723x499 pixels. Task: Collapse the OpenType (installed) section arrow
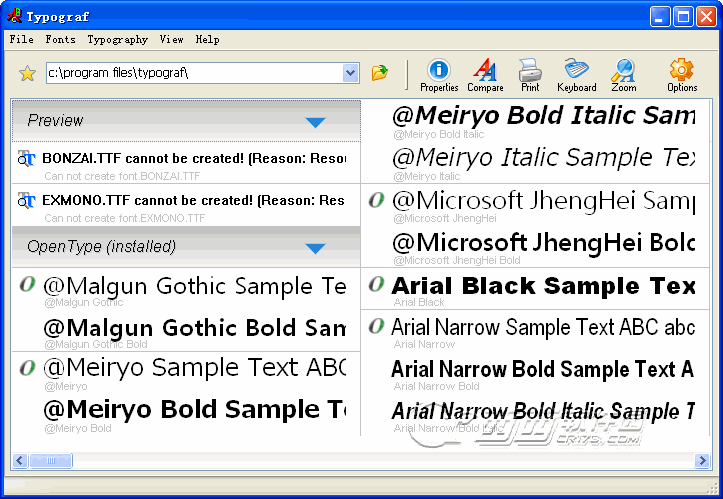pyautogui.click(x=315, y=249)
